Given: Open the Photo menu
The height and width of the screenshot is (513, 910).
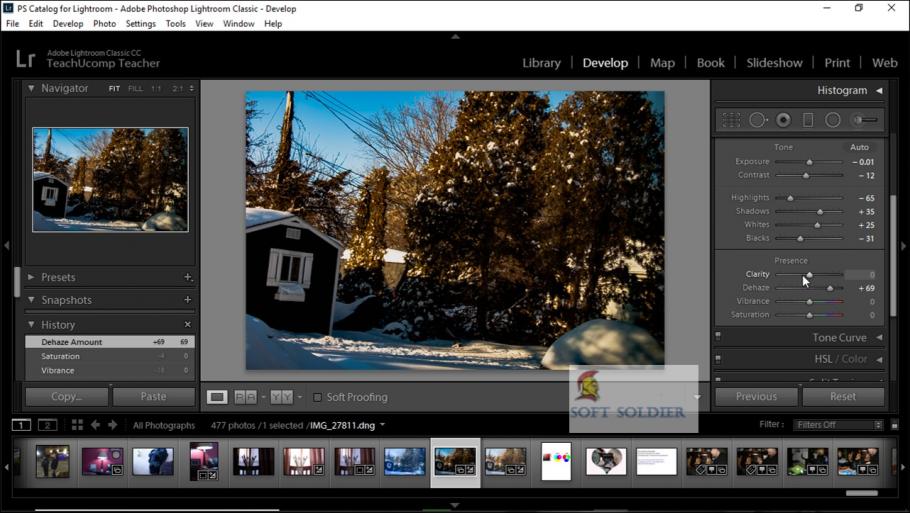Looking at the screenshot, I should (104, 23).
